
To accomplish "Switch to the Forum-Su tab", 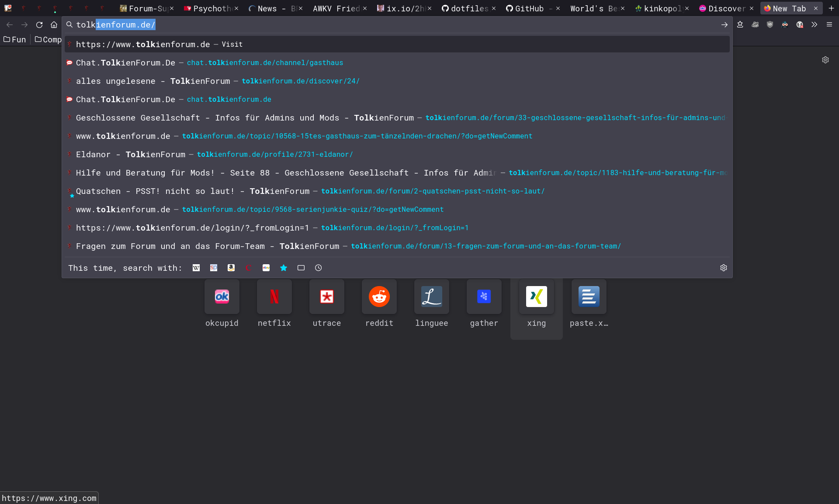I will coord(143,8).
